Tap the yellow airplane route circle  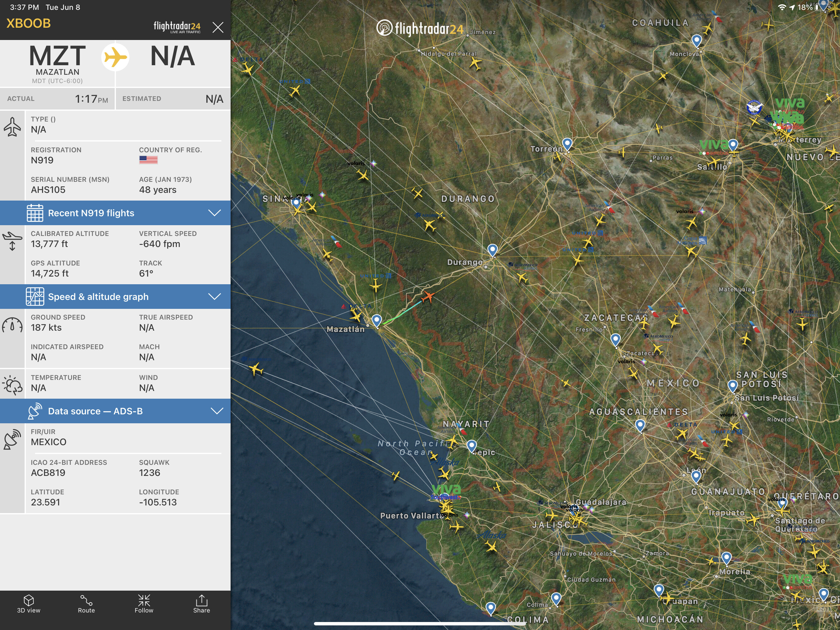click(115, 57)
